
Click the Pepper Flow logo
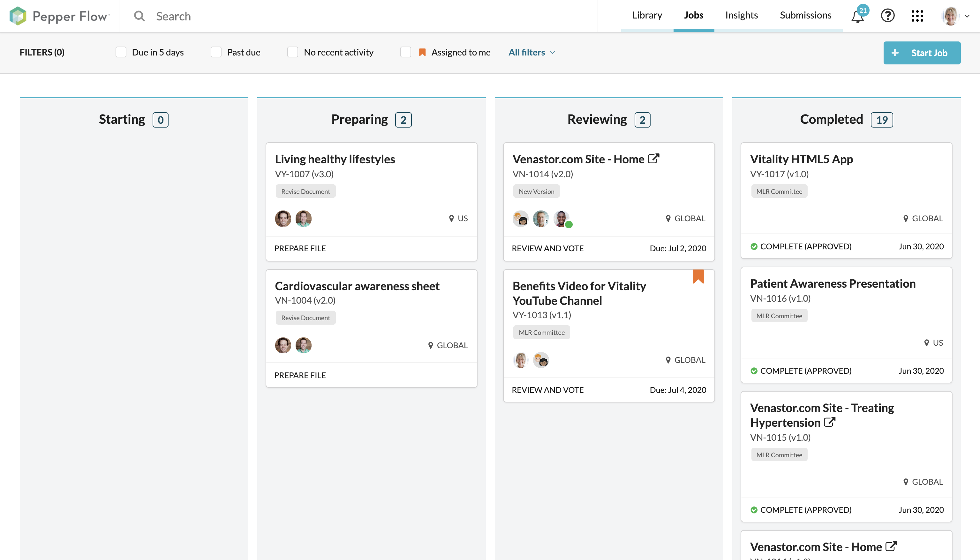[x=60, y=16]
